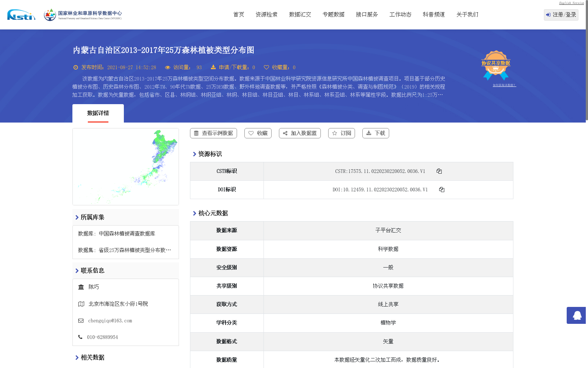Click the 子平台汇交 data source cell
This screenshot has width=588, height=368.
click(388, 230)
